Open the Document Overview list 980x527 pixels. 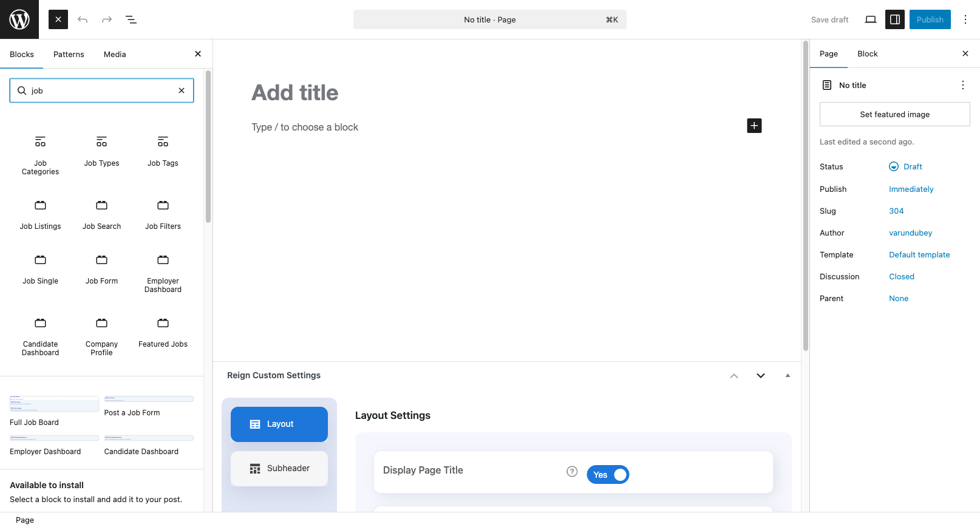(131, 19)
